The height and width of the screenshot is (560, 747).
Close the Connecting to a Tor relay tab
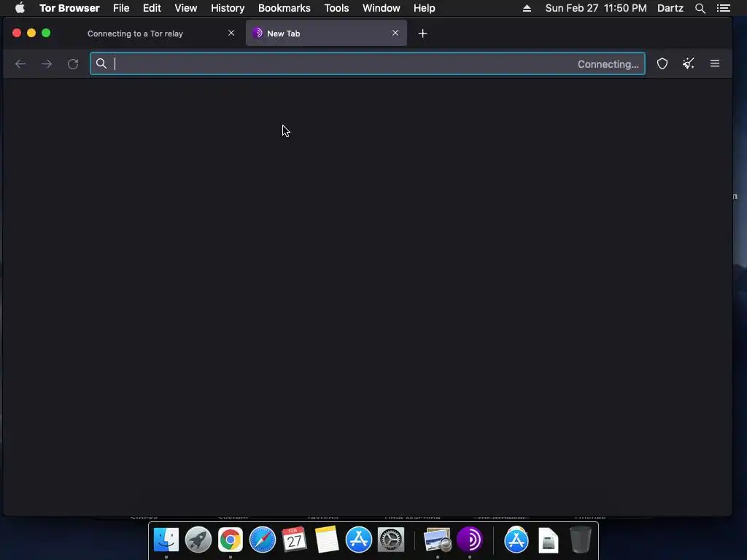(x=231, y=33)
